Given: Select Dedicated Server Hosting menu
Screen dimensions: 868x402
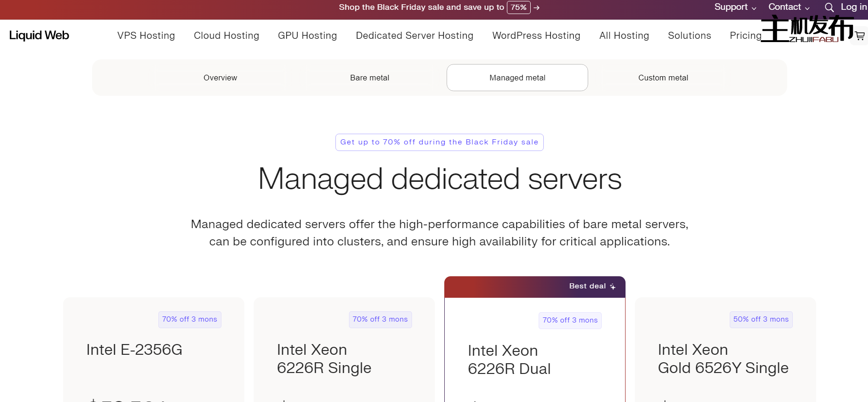Looking at the screenshot, I should [414, 36].
